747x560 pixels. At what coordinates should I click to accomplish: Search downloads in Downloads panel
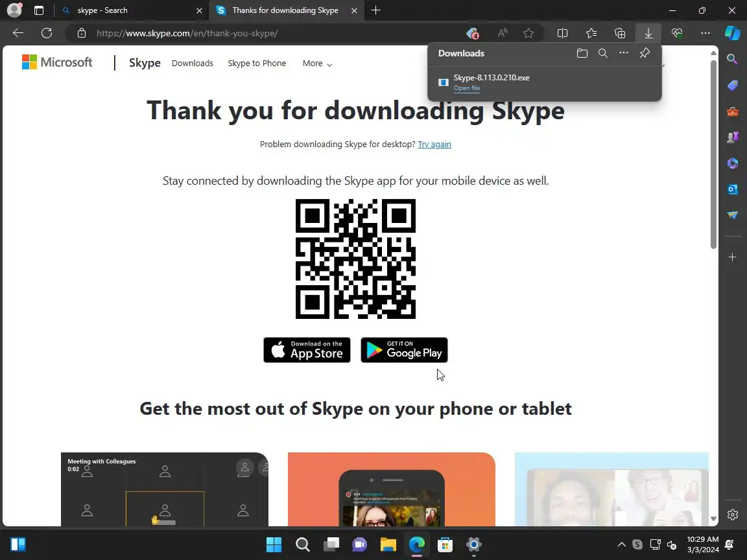[x=602, y=53]
